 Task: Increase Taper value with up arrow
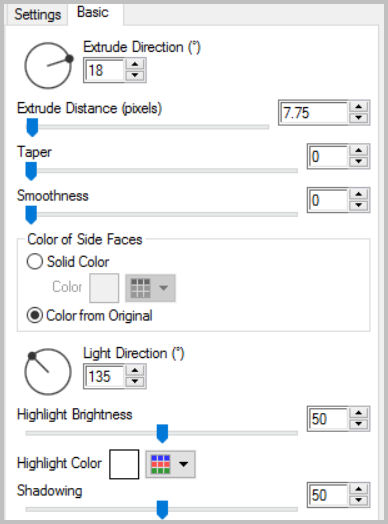point(359,150)
